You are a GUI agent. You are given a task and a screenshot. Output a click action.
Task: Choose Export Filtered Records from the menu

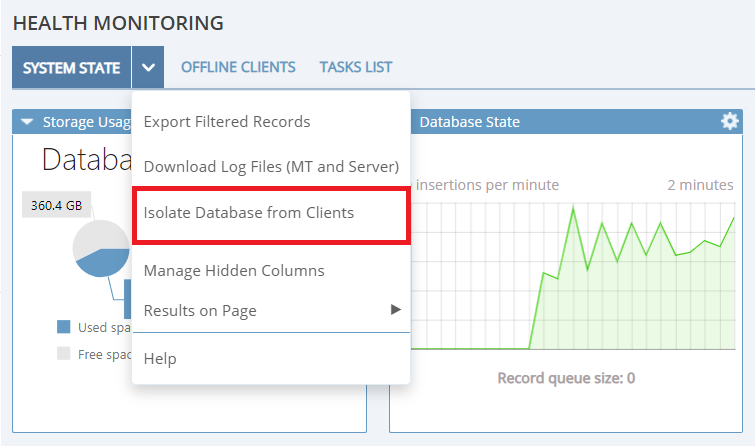pyautogui.click(x=227, y=122)
